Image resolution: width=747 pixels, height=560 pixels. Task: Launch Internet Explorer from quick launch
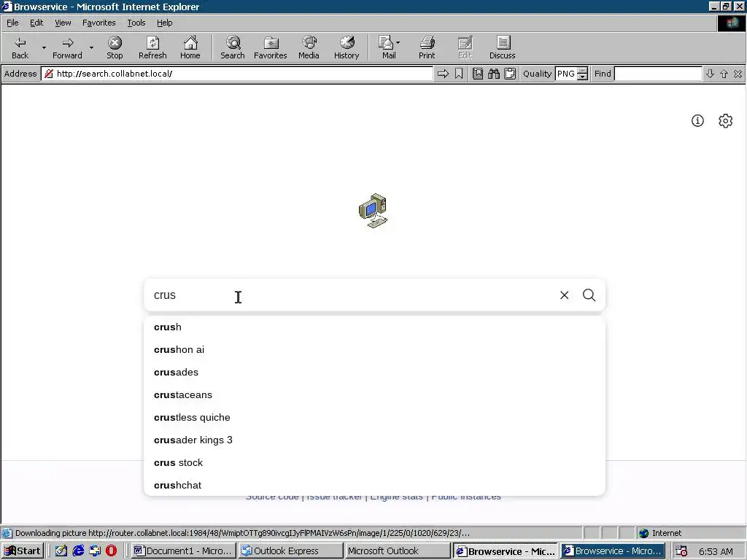coord(78,551)
